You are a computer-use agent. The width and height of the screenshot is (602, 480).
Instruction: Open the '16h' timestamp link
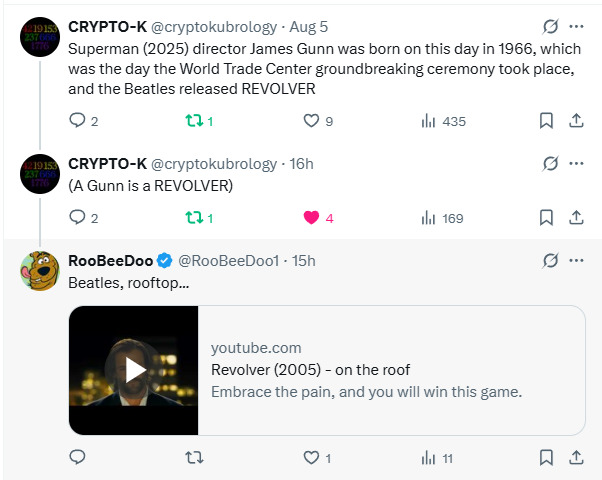301,163
